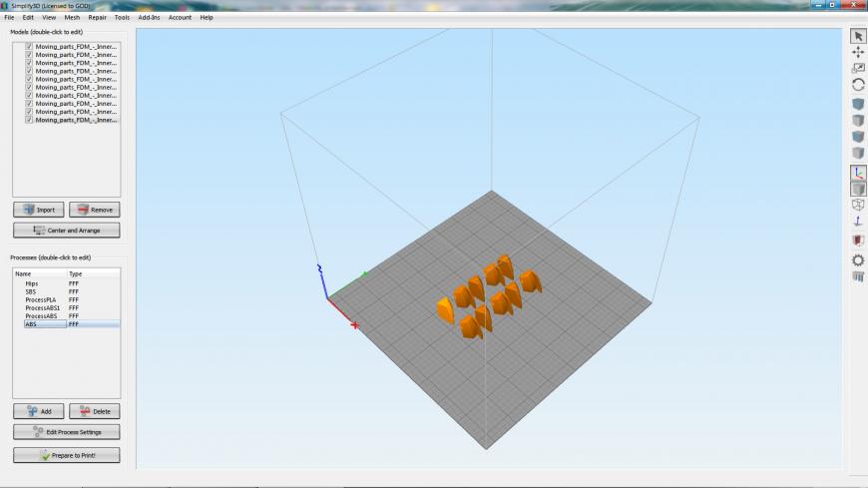The image size is (868, 488).
Task: Activate the translate view move tool
Action: [858, 52]
